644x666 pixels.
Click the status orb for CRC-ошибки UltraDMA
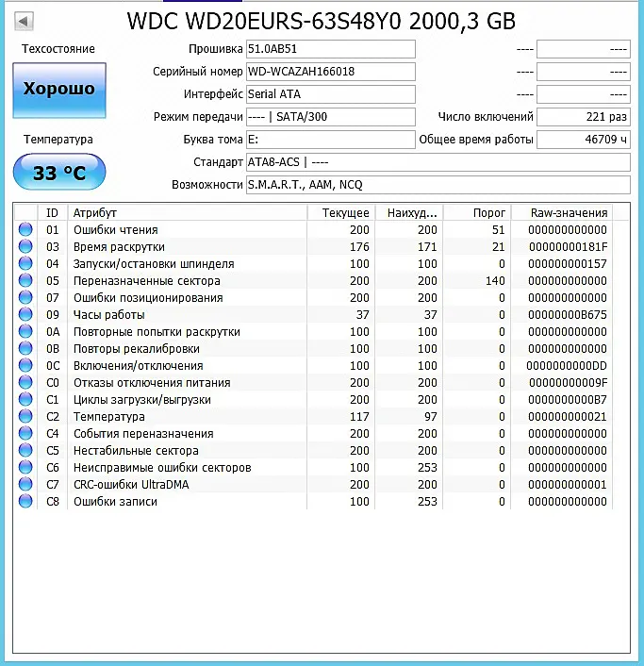point(25,484)
